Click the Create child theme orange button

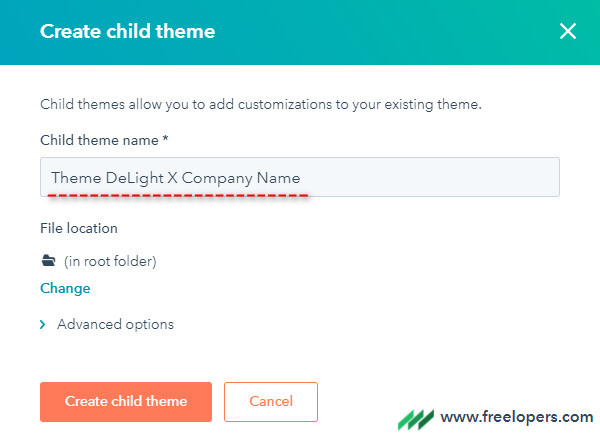click(126, 402)
